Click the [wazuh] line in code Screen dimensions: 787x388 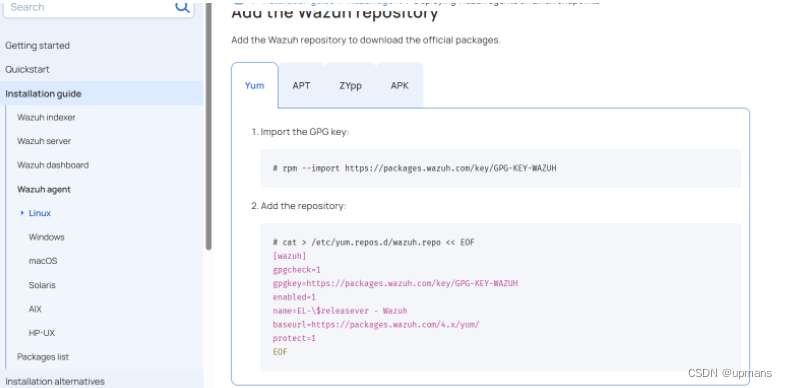[x=289, y=256]
